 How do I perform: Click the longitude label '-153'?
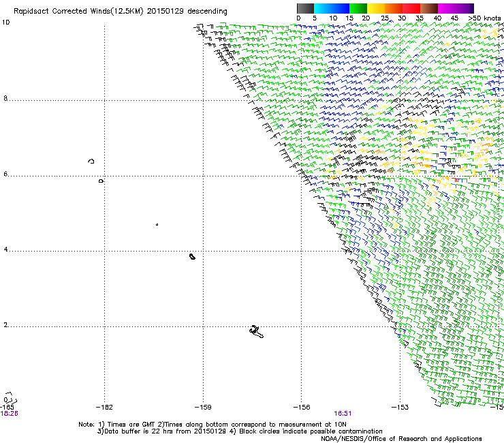point(400,408)
